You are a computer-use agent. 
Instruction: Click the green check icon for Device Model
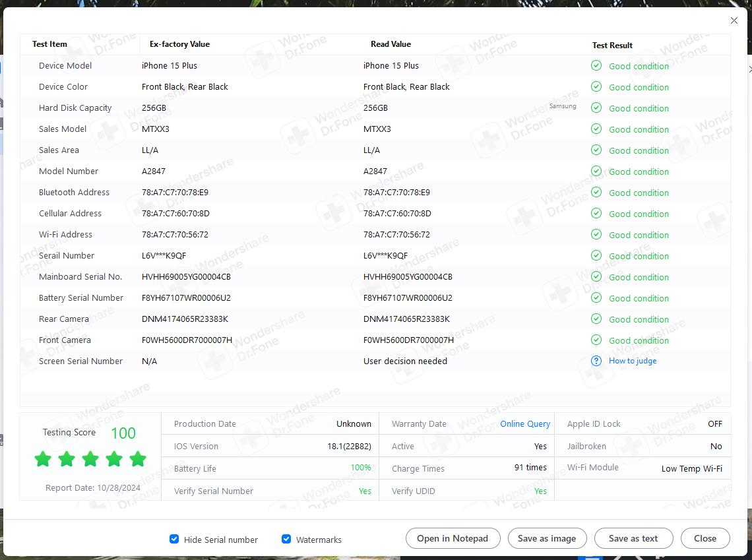click(596, 66)
